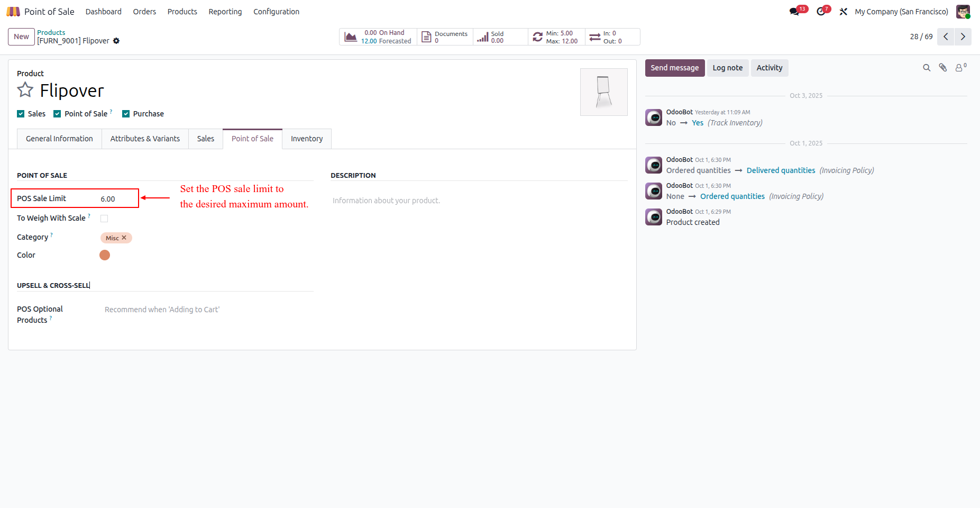Click the Send message button
This screenshot has height=508, width=980.
coord(675,68)
